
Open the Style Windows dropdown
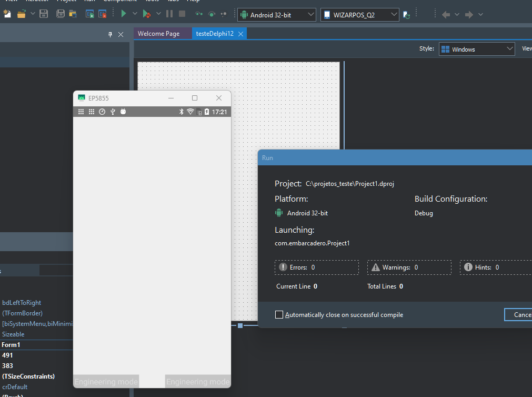pyautogui.click(x=477, y=49)
